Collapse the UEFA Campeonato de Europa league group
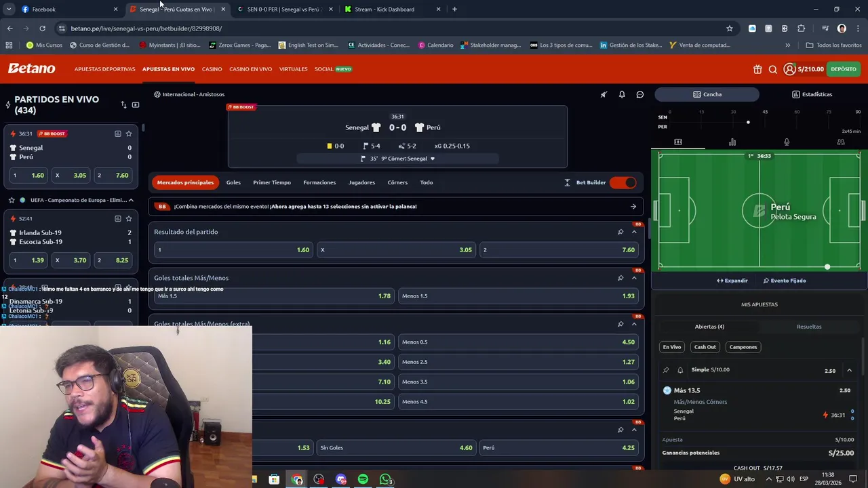The width and height of the screenshot is (868, 488). click(x=131, y=200)
